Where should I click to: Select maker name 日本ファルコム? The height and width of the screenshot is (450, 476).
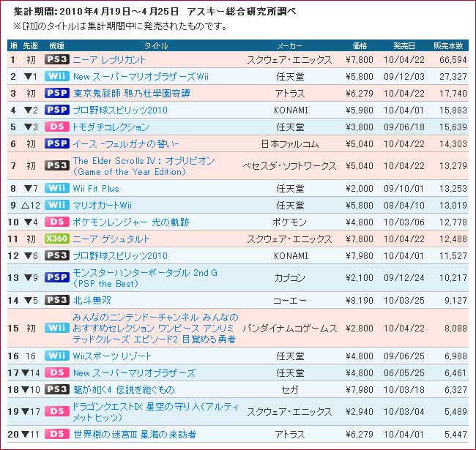click(290, 143)
